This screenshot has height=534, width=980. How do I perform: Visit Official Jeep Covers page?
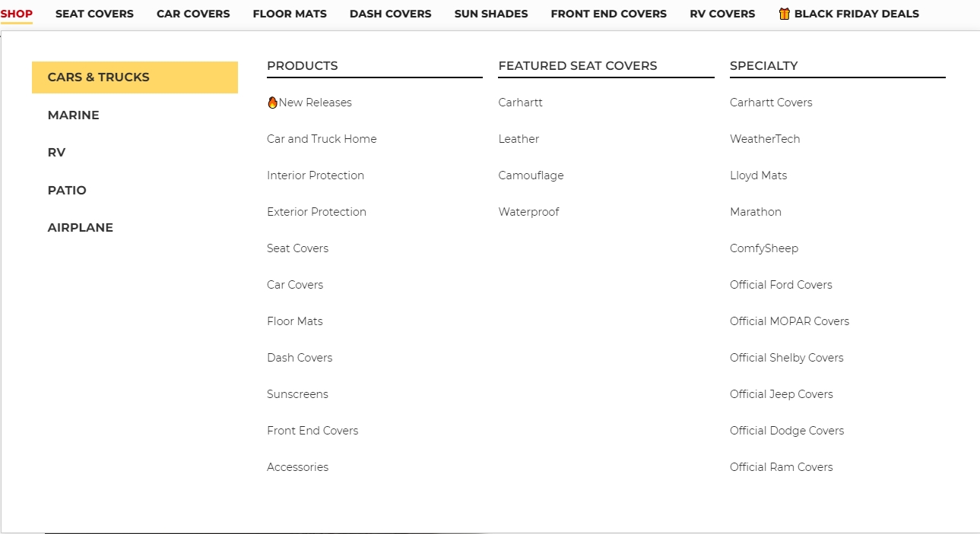click(781, 394)
